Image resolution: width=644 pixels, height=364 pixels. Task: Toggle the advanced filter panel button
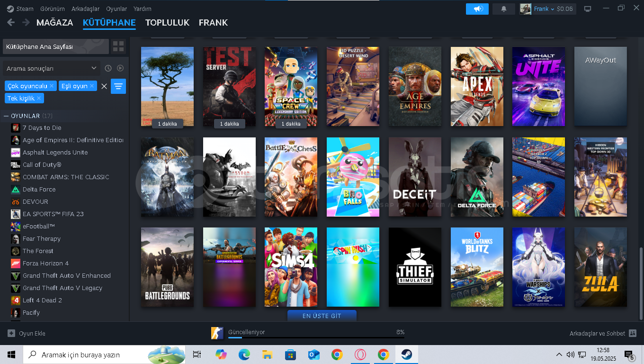point(118,86)
